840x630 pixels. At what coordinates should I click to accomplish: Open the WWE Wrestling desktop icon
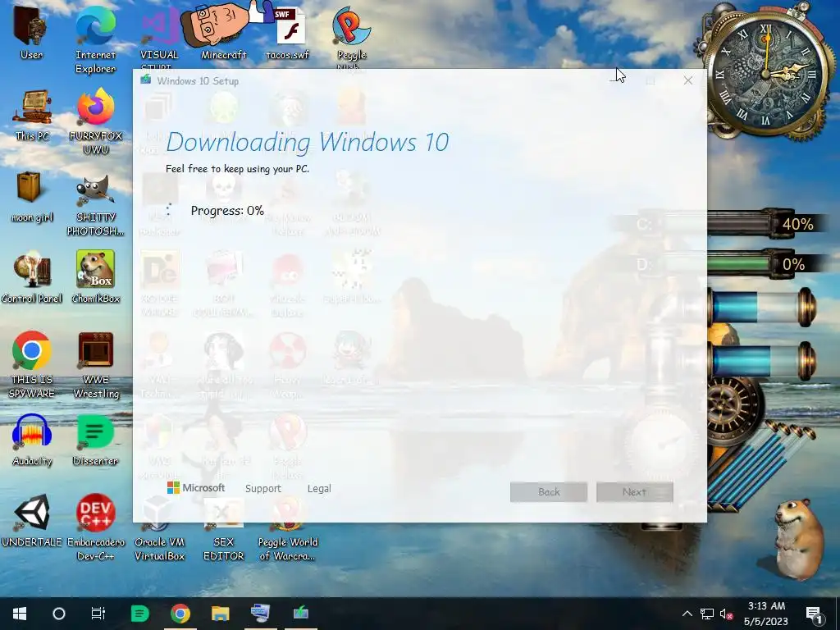[x=95, y=364]
